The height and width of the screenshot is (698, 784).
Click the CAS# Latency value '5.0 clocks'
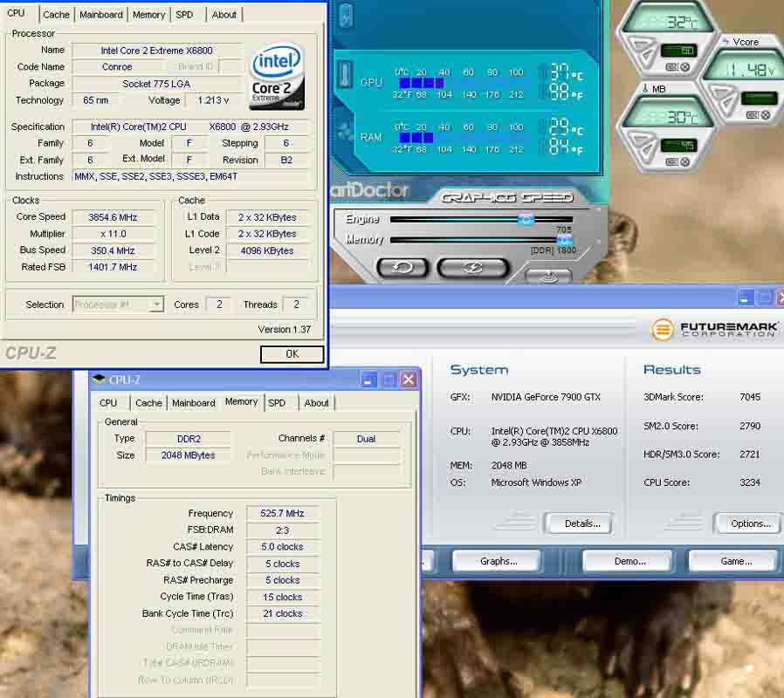(283, 546)
